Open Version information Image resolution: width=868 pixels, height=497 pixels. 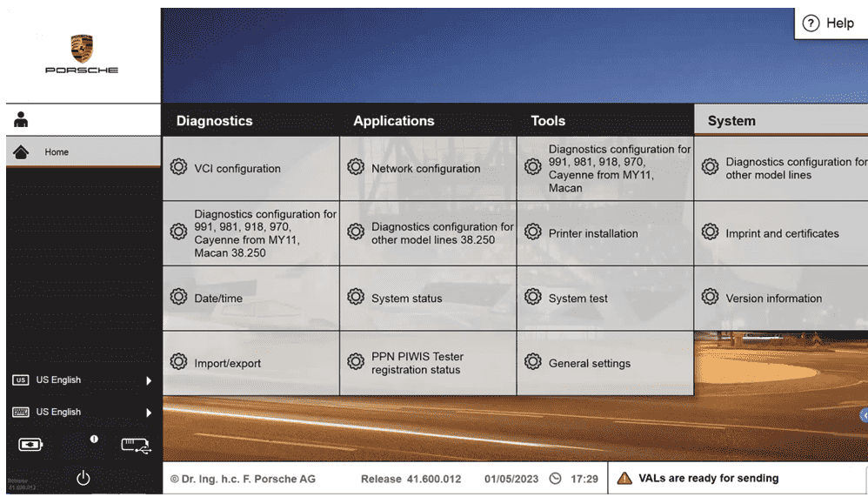click(781, 298)
